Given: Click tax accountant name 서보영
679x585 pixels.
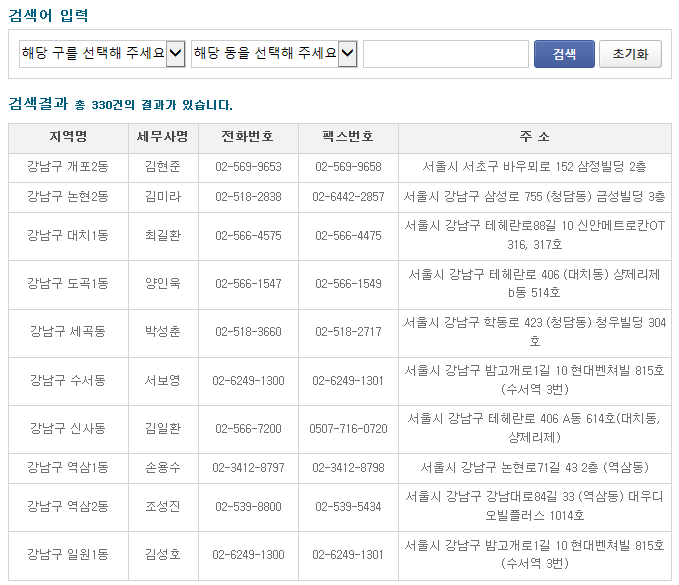Looking at the screenshot, I should point(163,381).
